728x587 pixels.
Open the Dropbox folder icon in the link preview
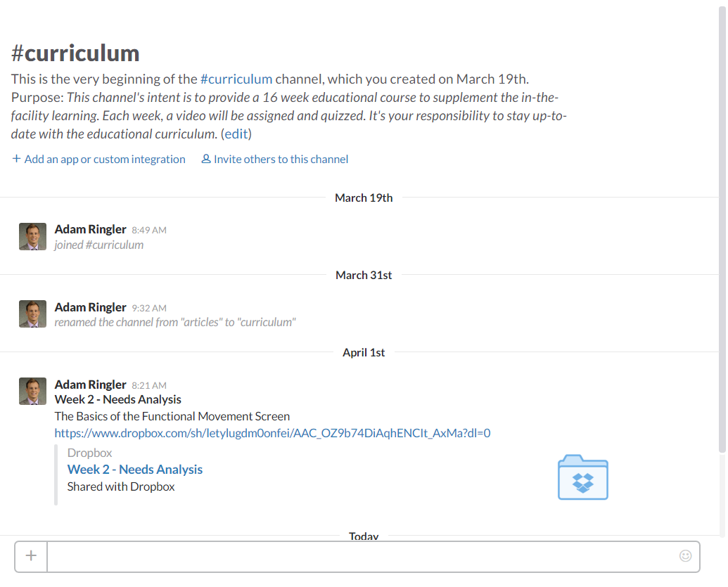click(x=582, y=476)
